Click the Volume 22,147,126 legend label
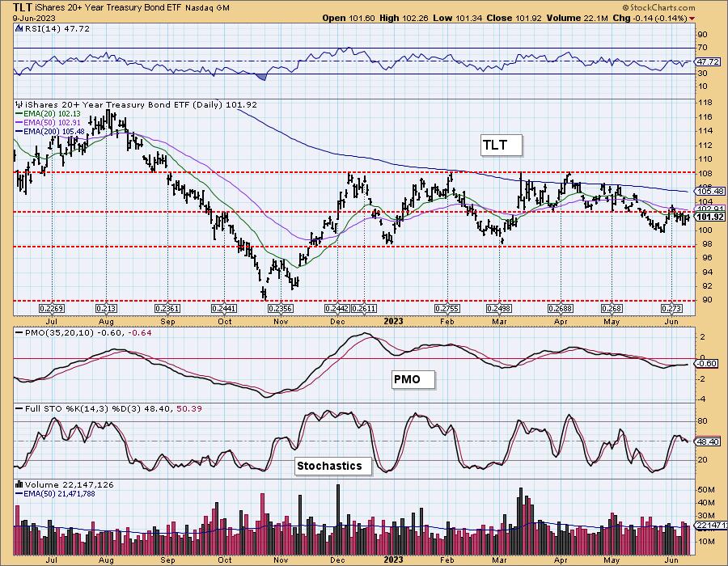Image resolution: width=728 pixels, height=566 pixels. (70, 484)
